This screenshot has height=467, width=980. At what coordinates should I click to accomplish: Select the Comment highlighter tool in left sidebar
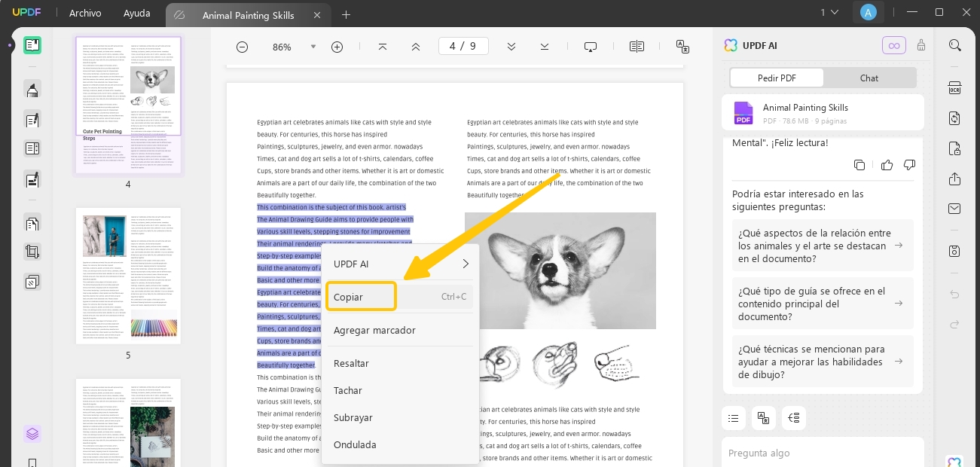tap(32, 90)
